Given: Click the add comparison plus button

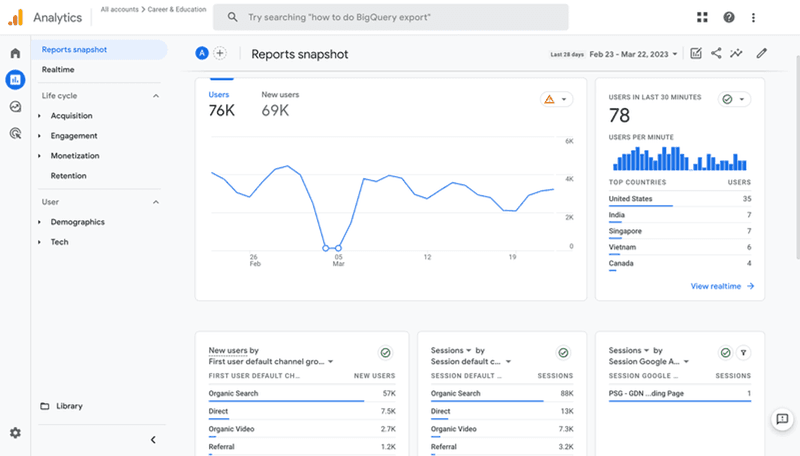Looking at the screenshot, I should [220, 54].
